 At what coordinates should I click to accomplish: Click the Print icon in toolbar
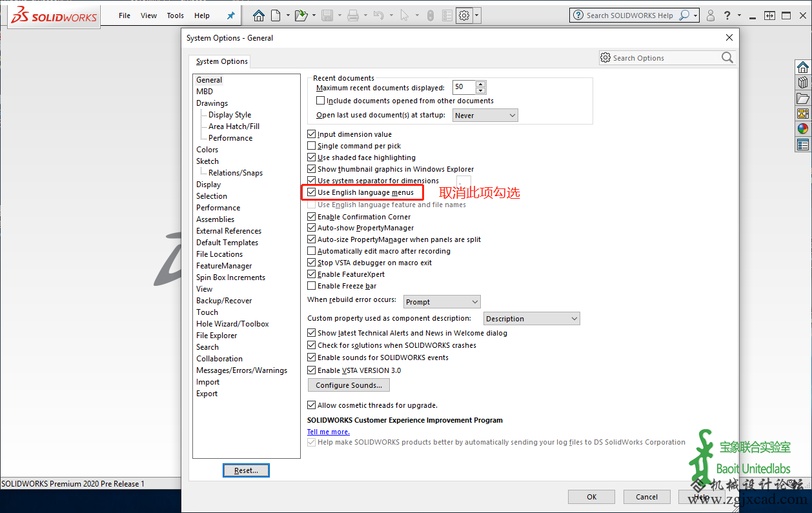coord(353,15)
